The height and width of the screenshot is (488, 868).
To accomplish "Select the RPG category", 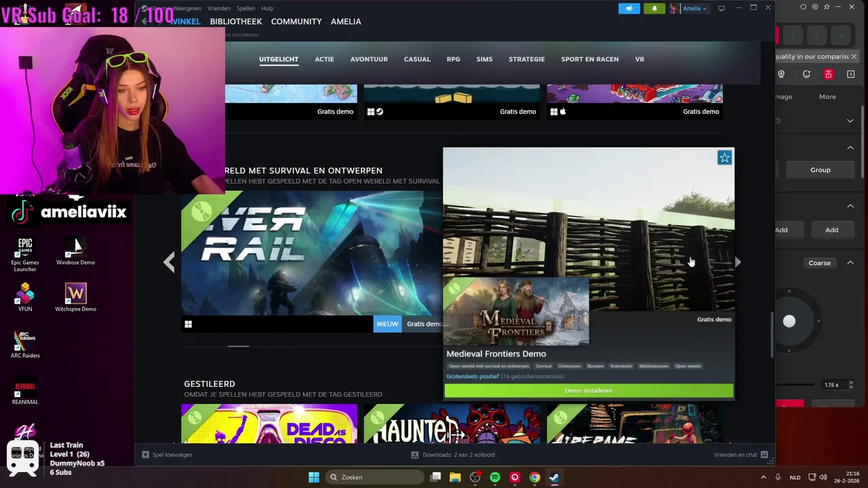I will pos(453,59).
